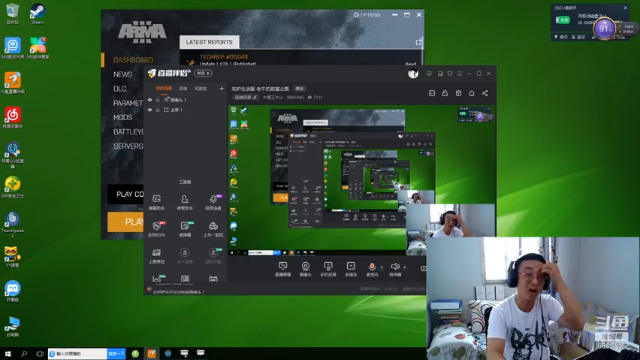The height and width of the screenshot is (360, 640).
Task: Toggle the lock on camera source 1
Action: [x=158, y=100]
